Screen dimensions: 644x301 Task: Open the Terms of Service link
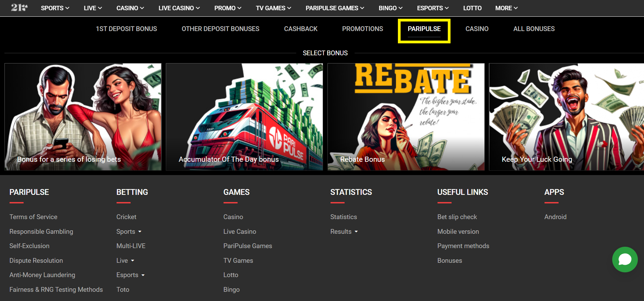coord(33,217)
